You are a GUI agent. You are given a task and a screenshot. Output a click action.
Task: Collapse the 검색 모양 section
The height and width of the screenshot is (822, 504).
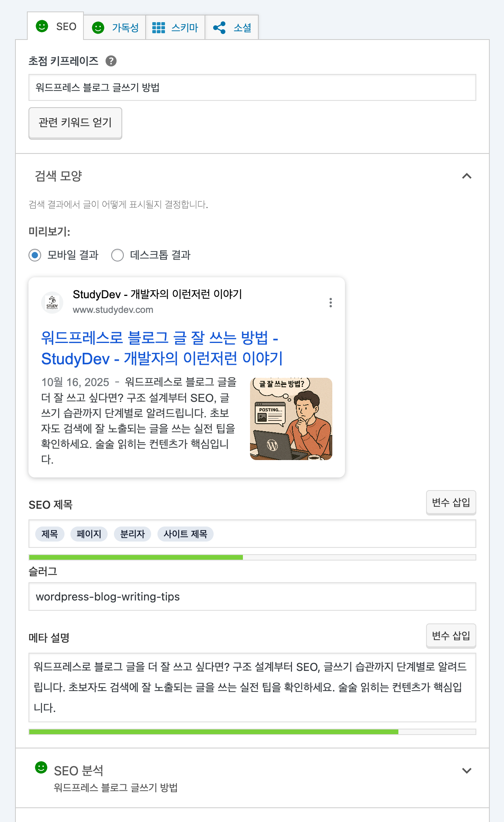[467, 176]
